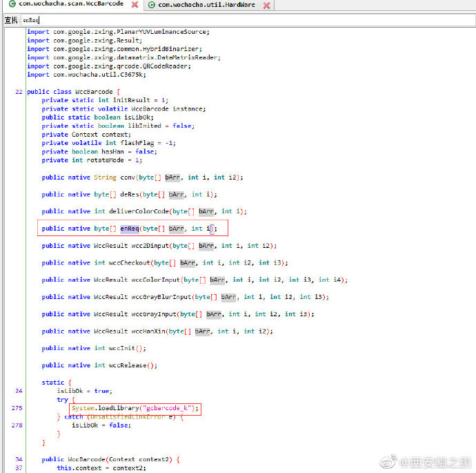Click the native deRes method declaration
Viewport: 476px width, 473px height.
130,194
